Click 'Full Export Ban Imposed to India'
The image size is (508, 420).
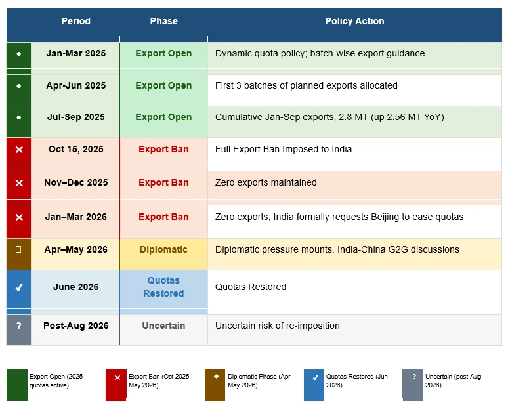point(284,149)
